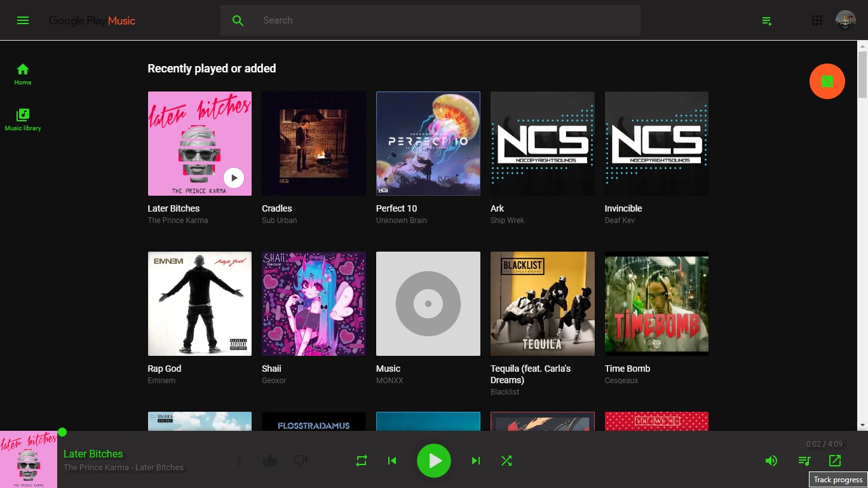
Task: Click the Cesqeaux artist link
Action: point(621,381)
